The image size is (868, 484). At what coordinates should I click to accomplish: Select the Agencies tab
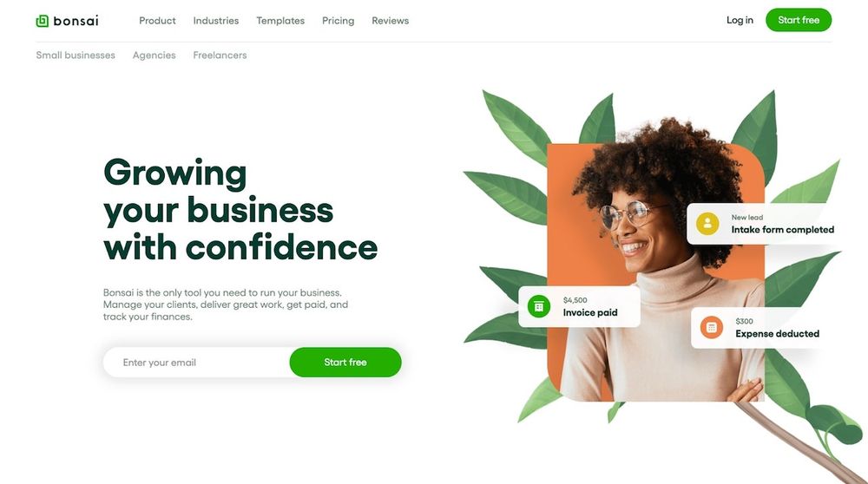pos(154,56)
